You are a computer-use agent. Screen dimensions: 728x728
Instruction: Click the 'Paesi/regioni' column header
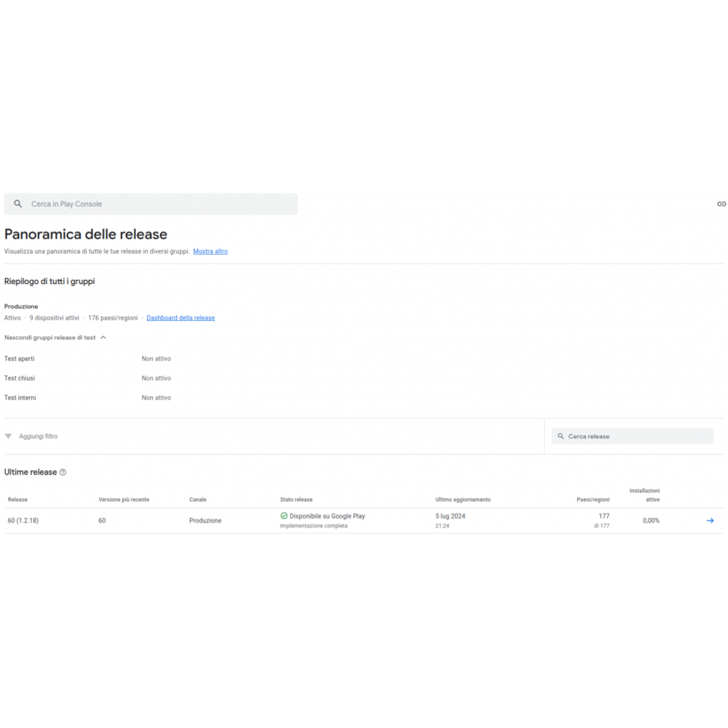(x=593, y=500)
